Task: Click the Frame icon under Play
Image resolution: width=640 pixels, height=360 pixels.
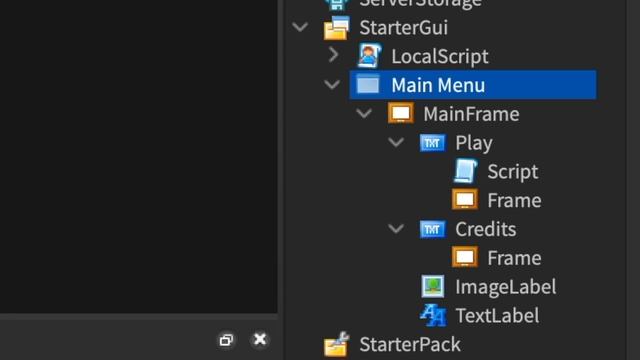Action: [x=465, y=200]
